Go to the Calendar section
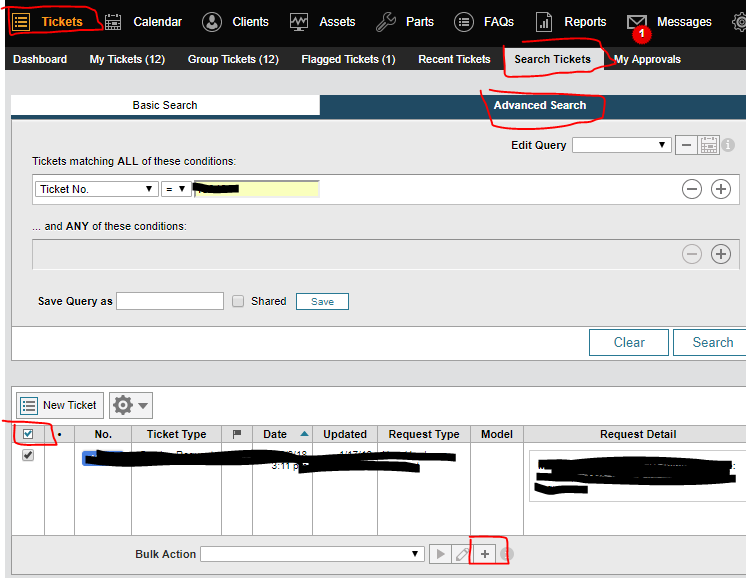 click(x=157, y=22)
